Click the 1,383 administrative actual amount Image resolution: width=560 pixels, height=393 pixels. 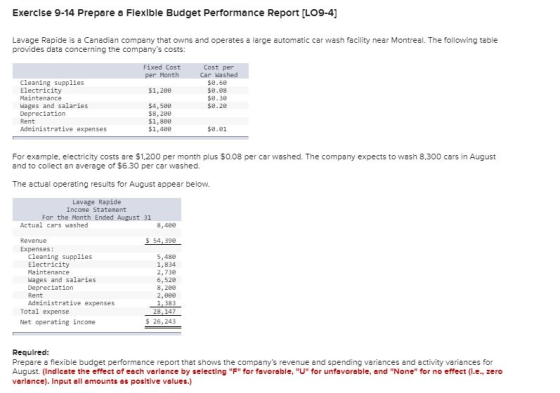click(166, 303)
